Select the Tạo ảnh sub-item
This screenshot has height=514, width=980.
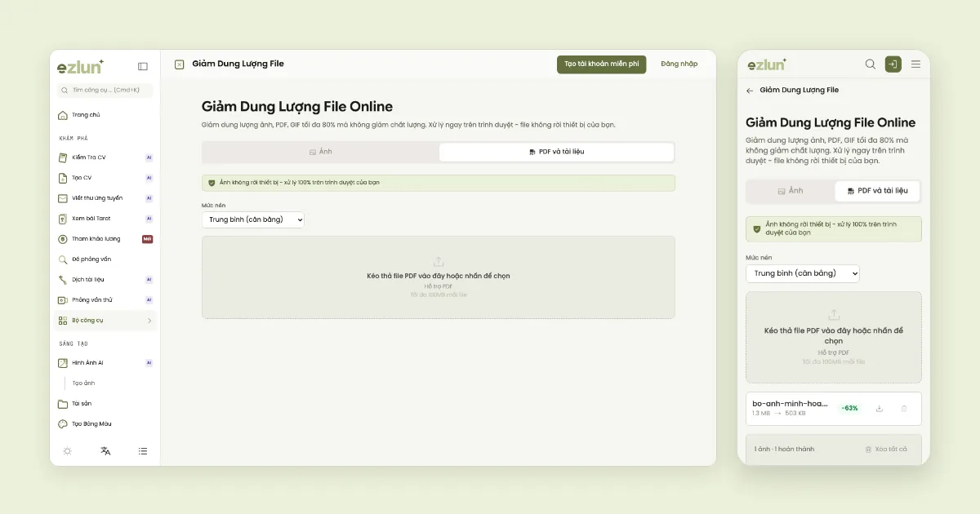click(x=83, y=383)
